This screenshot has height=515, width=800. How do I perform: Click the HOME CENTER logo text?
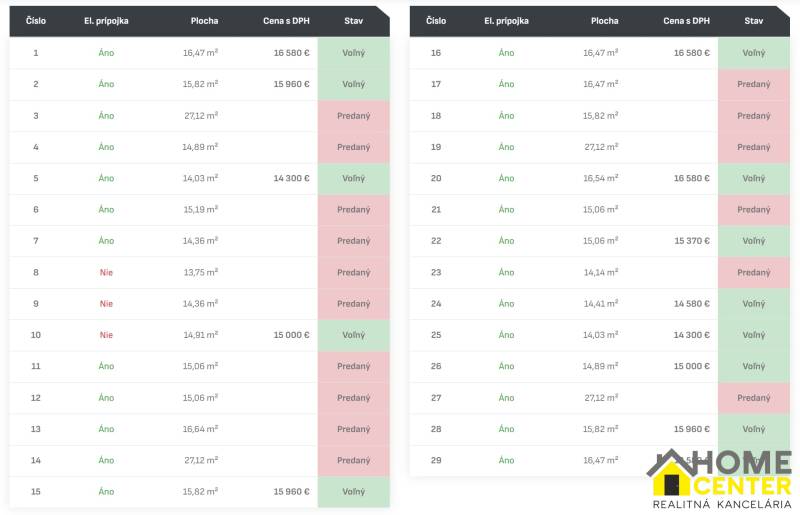(x=742, y=475)
